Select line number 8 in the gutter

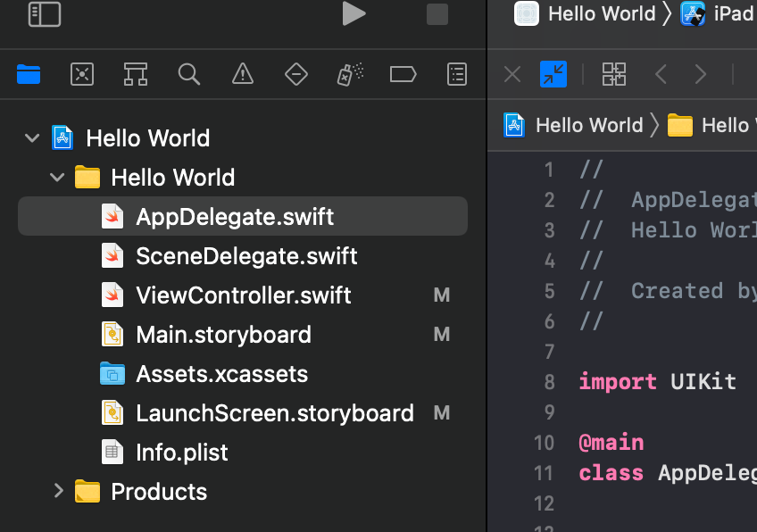(x=548, y=381)
